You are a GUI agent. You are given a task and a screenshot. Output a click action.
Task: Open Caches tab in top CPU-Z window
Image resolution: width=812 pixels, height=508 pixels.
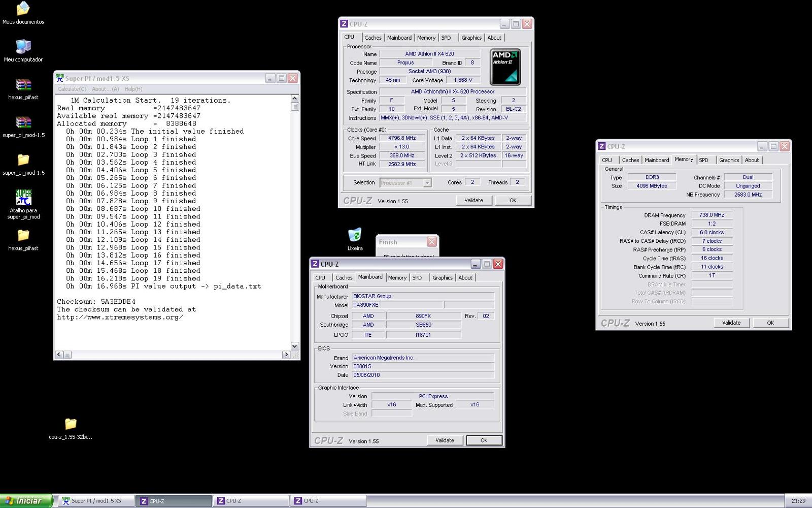(373, 38)
